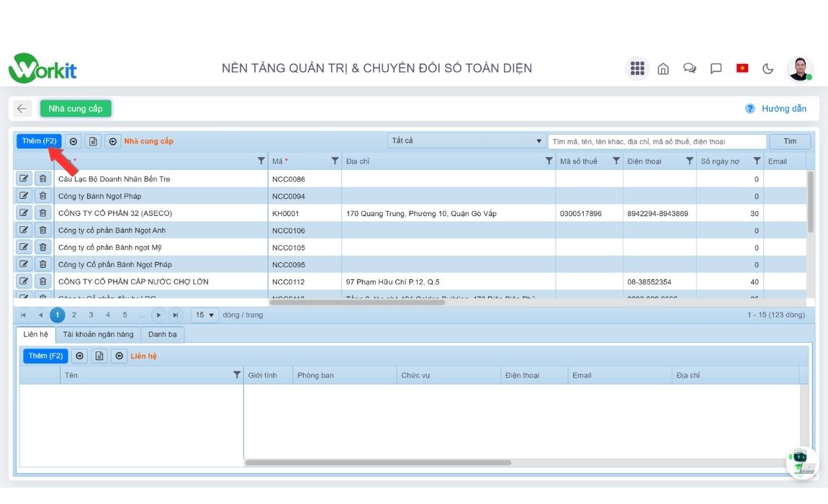This screenshot has width=828, height=504.
Task: Open the feedback message icon
Action: pyautogui.click(x=715, y=68)
